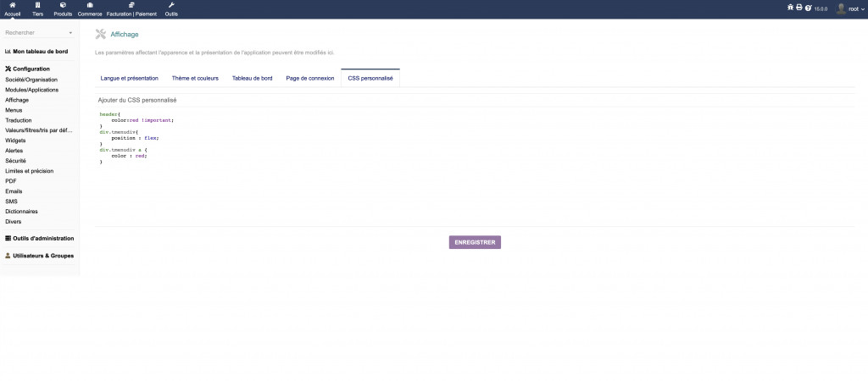Open Facturation | Paiement icon
Screen dimensions: 868x381
131,5
